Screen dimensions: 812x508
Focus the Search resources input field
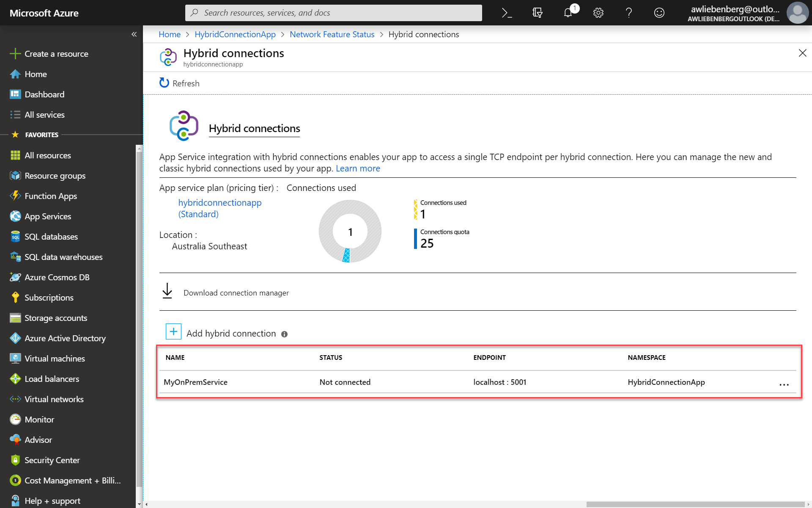coord(333,13)
